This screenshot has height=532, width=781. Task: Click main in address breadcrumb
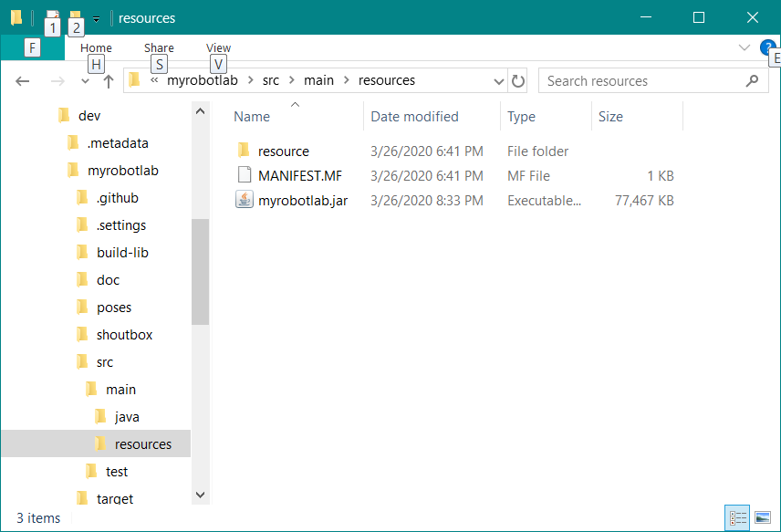[318, 80]
